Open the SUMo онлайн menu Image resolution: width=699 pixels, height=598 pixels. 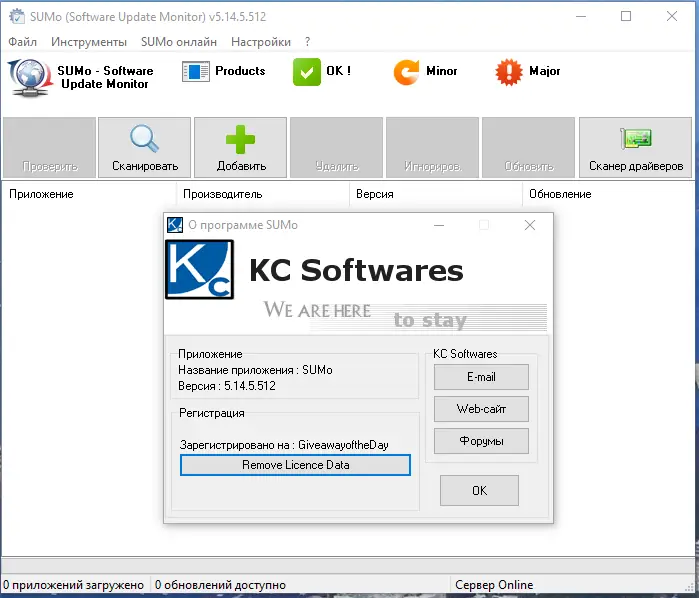point(179,42)
